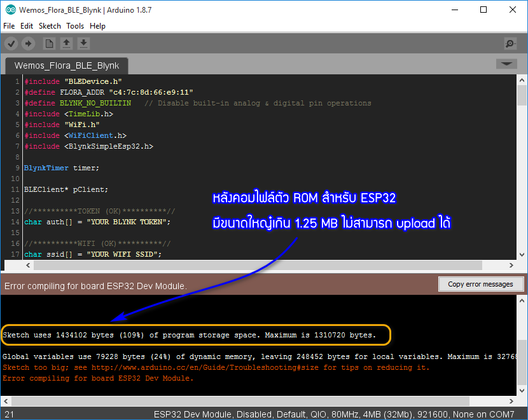
Task: Click the BLYNK_NO_BUILTIN define text
Action: [x=95, y=103]
